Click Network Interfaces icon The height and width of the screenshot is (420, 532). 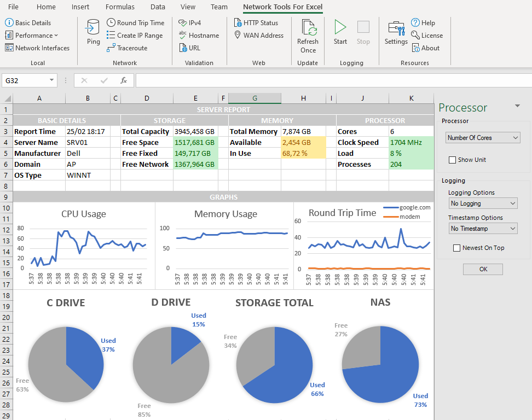pos(9,48)
